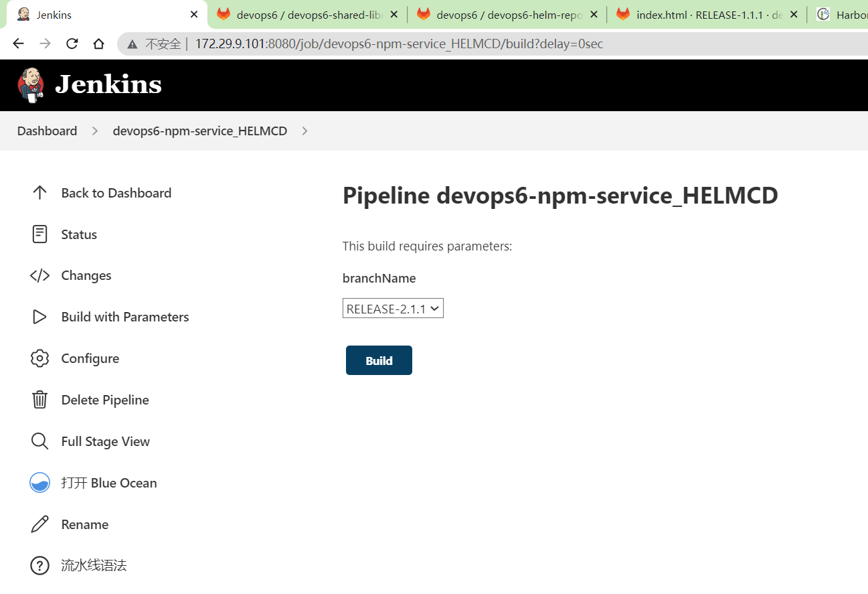Switch to devops6-helm-repo GitLab tab
This screenshot has width=868, height=594.
(507, 14)
